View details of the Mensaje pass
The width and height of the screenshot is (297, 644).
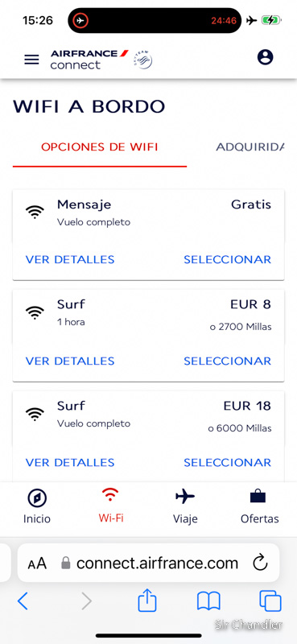[x=70, y=259]
